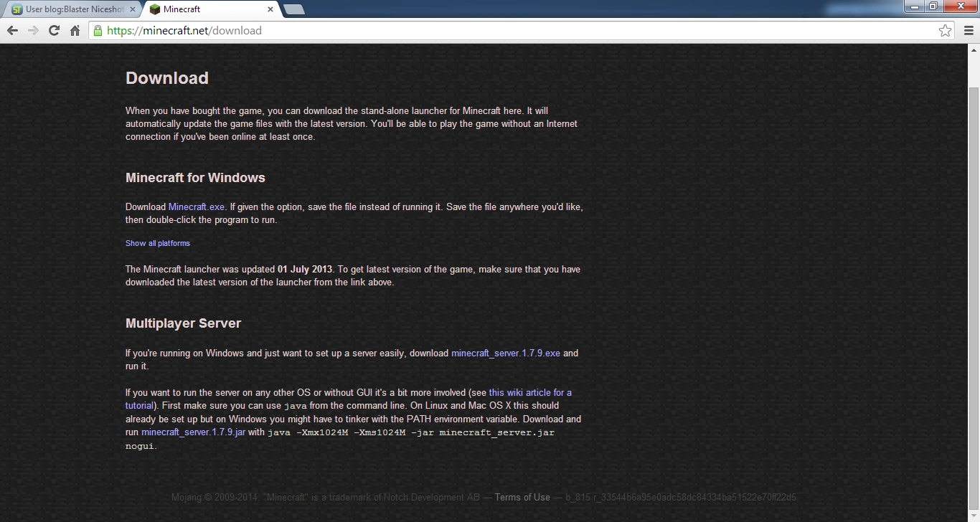Click the Minecraft tab favicon
The image size is (980, 522).
click(154, 9)
